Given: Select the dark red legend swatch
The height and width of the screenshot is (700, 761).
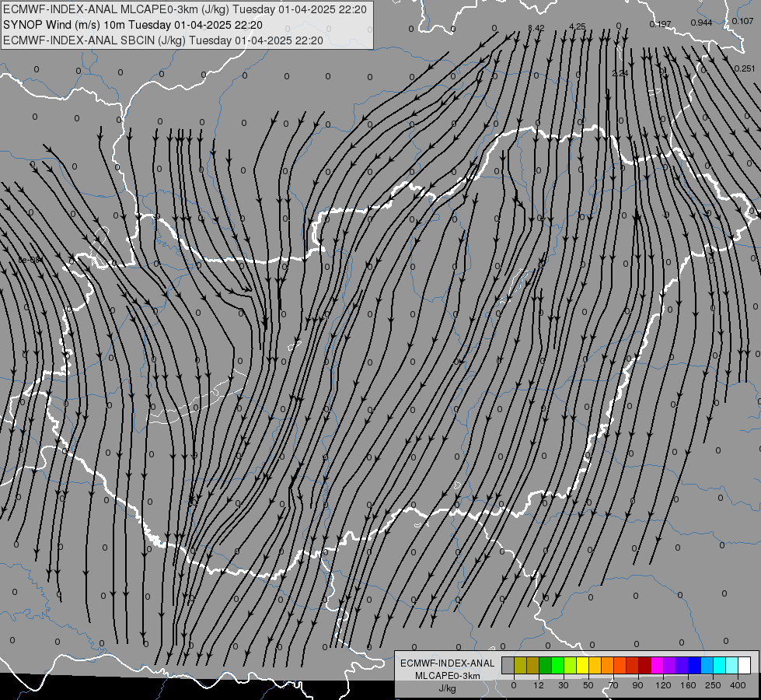Looking at the screenshot, I should pos(644,665).
